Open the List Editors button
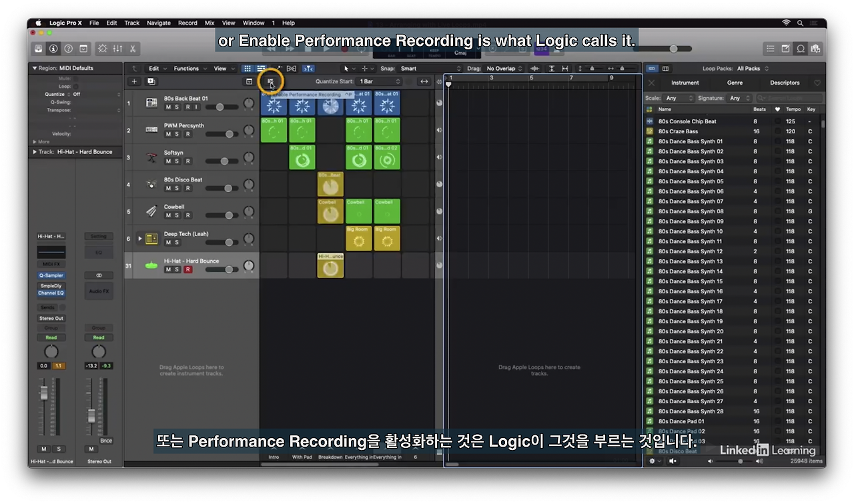This screenshot has height=504, width=854. [771, 49]
